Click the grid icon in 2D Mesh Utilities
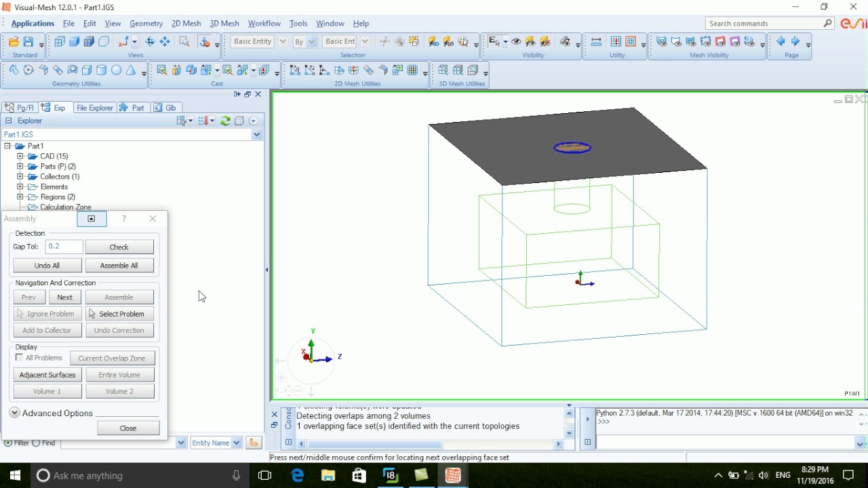868x488 pixels. click(x=412, y=70)
